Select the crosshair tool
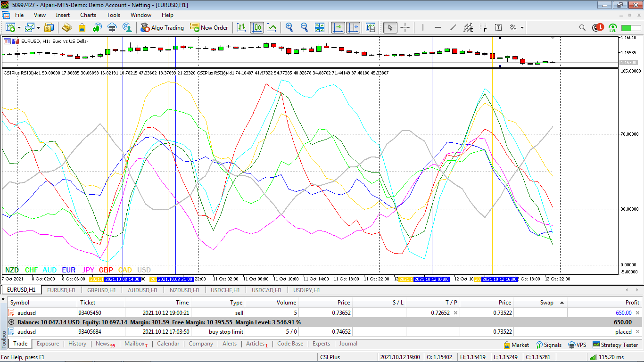 point(405,27)
